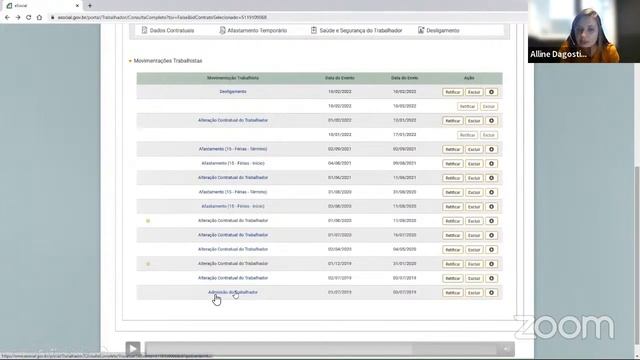Click Excluir for Férias Início 2021 row
Viewport: 640px width, 360px height.
coord(474,164)
